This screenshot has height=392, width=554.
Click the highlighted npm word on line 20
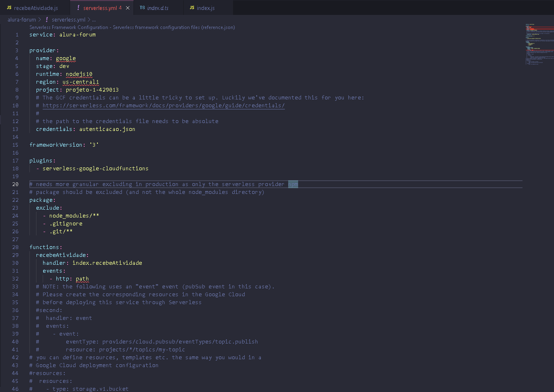(x=293, y=184)
